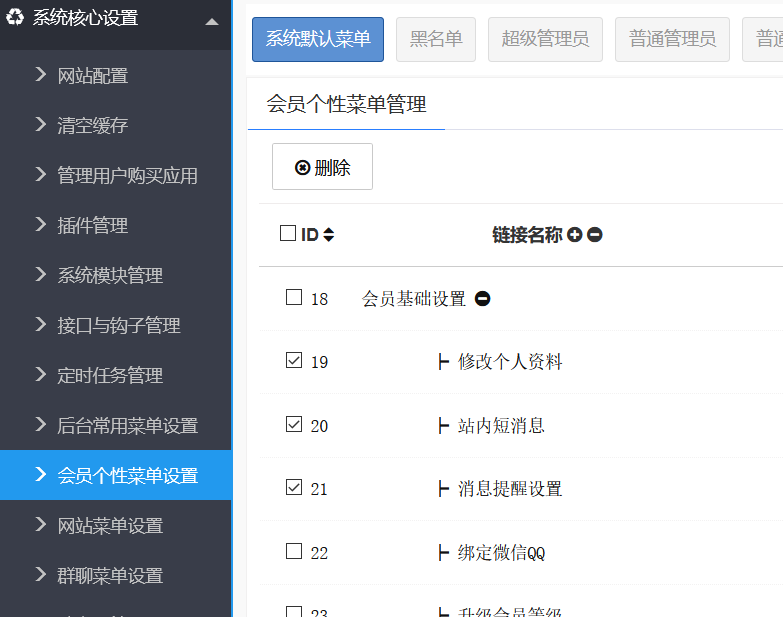Sort the list by ID column arrows
Screen dimensions: 783x617
pos(329,235)
